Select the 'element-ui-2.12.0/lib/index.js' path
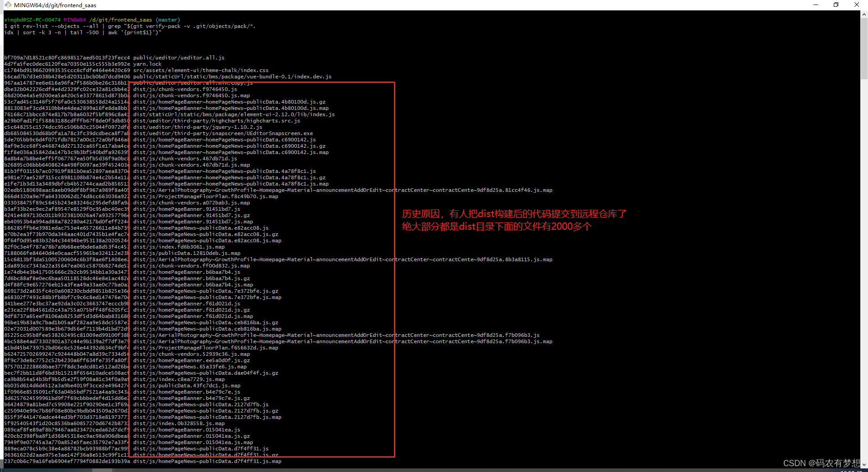Viewport: 868px width, 472px height. tap(234, 114)
